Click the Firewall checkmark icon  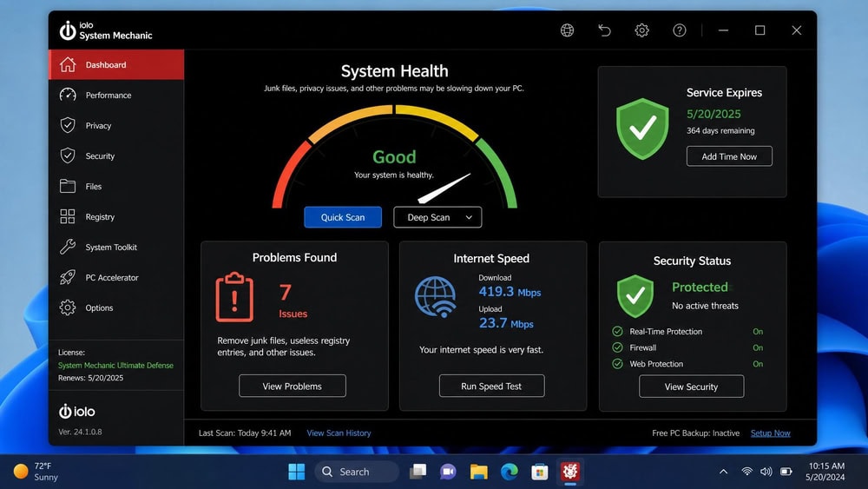tap(617, 347)
